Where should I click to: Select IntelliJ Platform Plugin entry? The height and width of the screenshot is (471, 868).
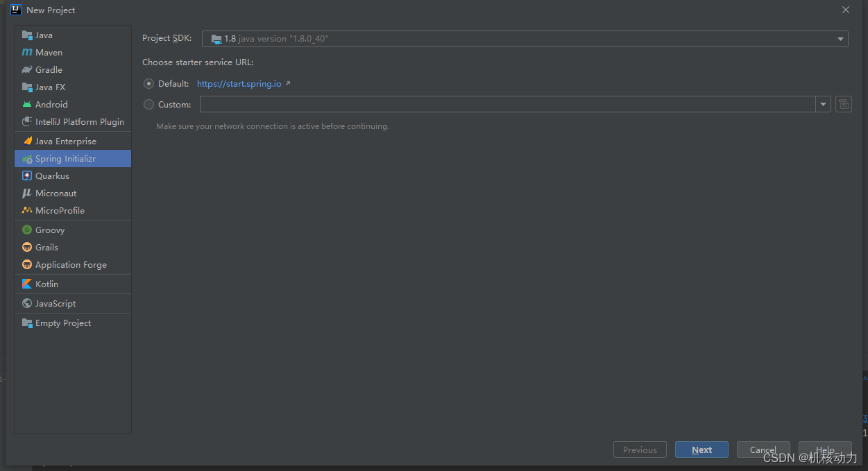tap(73, 122)
